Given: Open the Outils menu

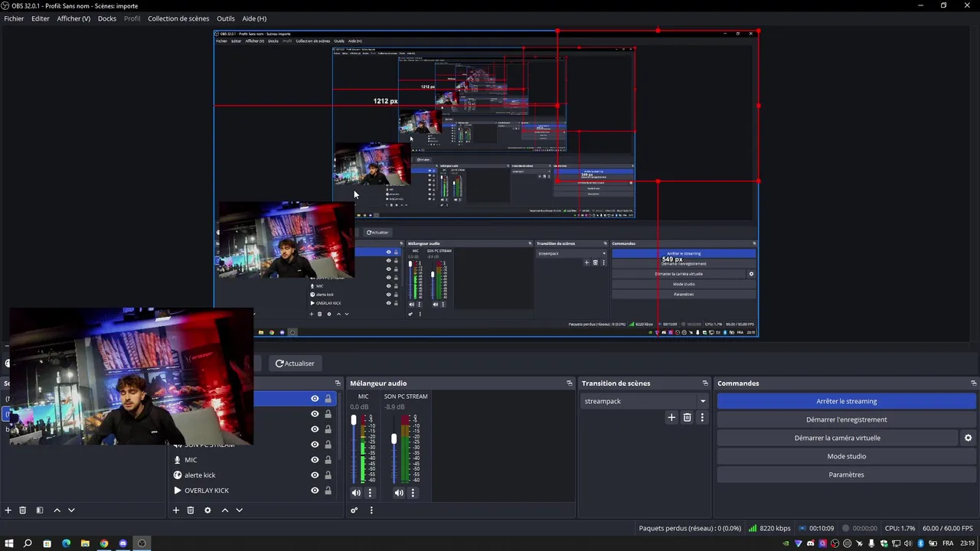Looking at the screenshot, I should pos(226,18).
